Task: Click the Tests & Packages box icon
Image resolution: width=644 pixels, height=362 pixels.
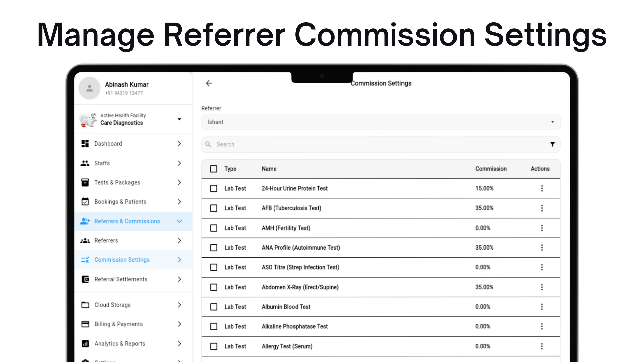Action: pos(85,182)
